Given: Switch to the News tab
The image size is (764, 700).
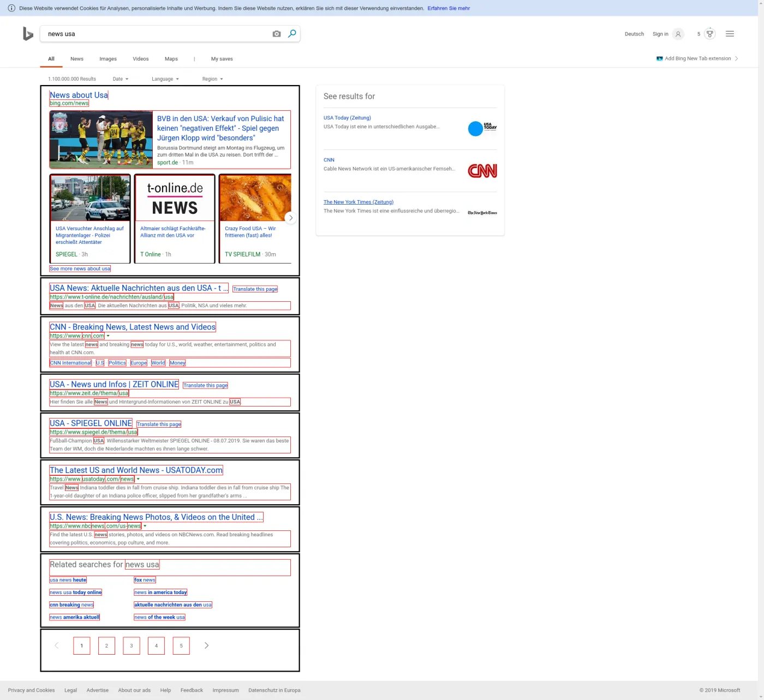Looking at the screenshot, I should click(77, 59).
